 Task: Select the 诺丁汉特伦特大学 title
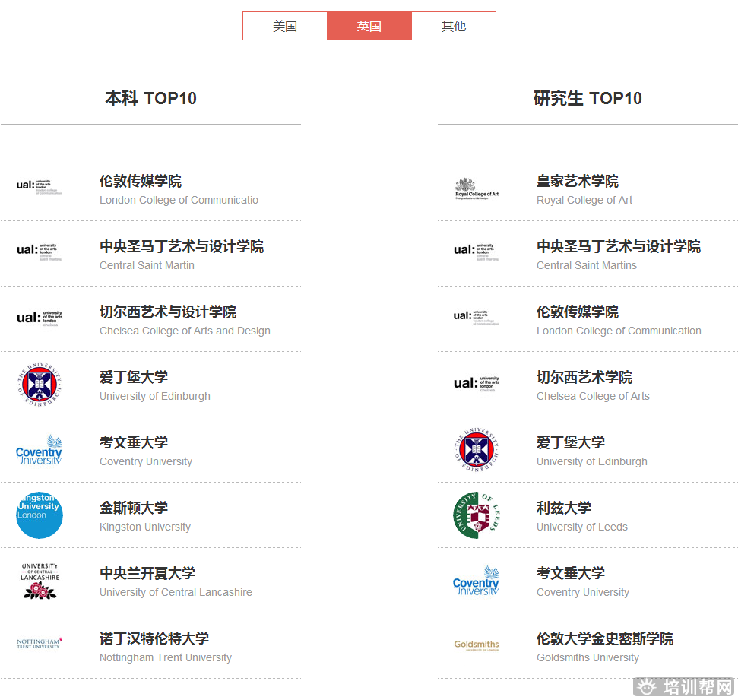click(x=154, y=638)
